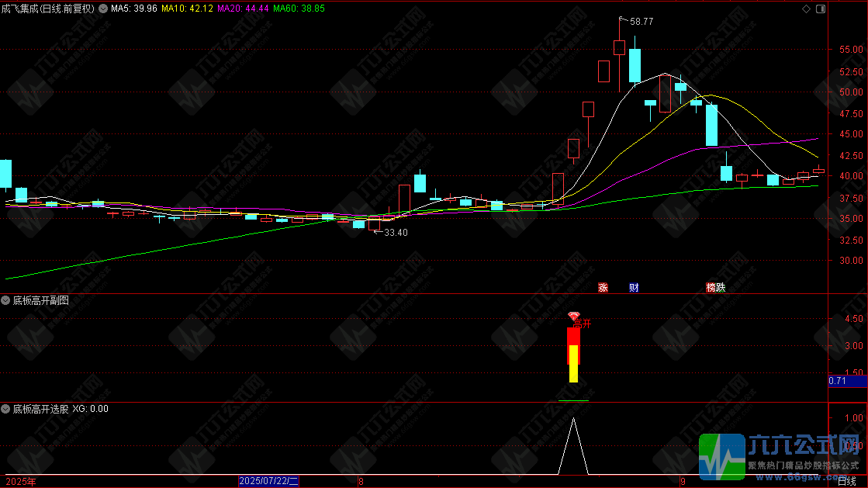Click the XG: 0.00 value
Screen dimensions: 868x488
click(90, 409)
